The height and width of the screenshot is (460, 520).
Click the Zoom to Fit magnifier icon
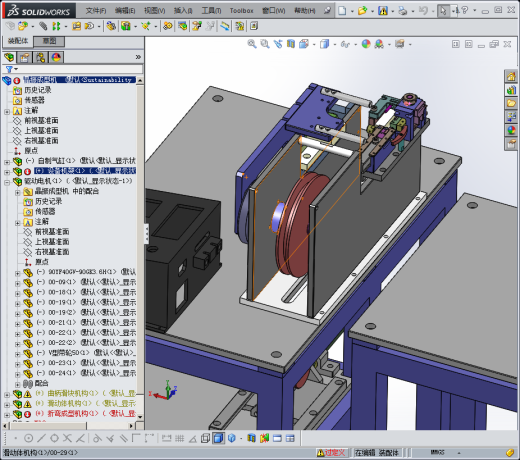[252, 44]
